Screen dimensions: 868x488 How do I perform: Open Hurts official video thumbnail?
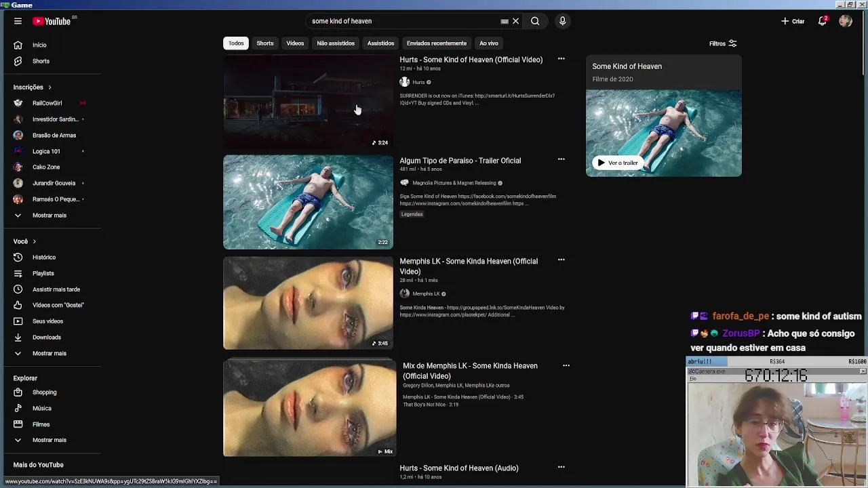coord(308,102)
